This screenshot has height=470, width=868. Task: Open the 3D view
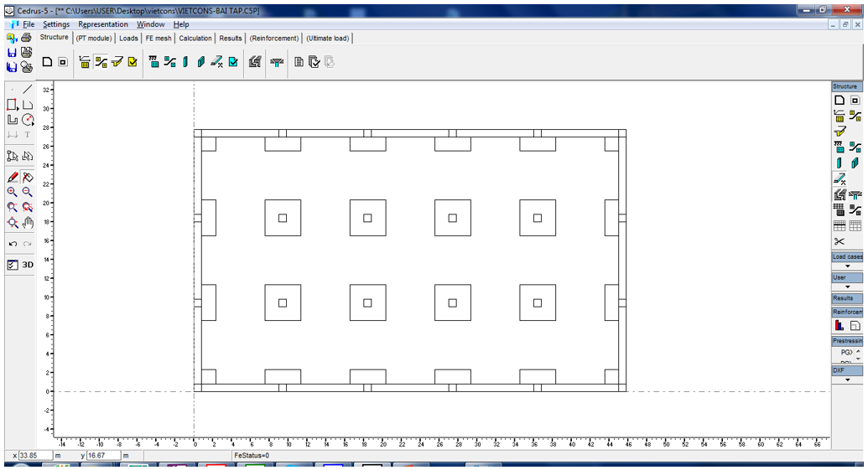point(28,264)
